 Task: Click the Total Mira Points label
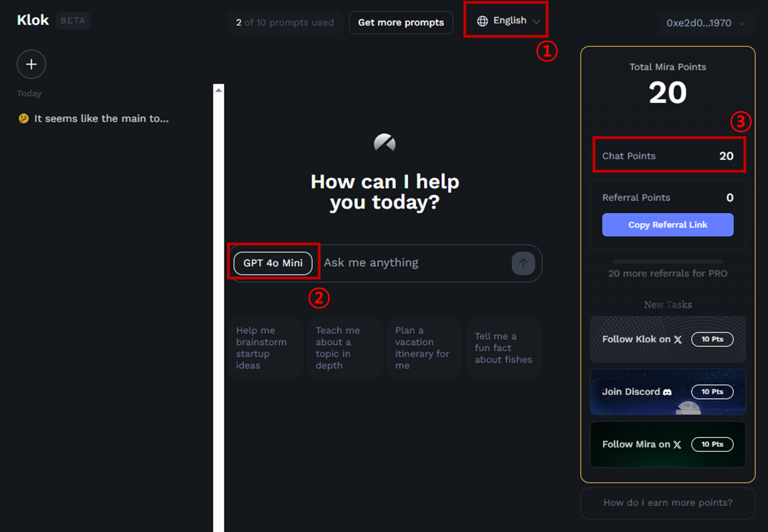pyautogui.click(x=668, y=67)
